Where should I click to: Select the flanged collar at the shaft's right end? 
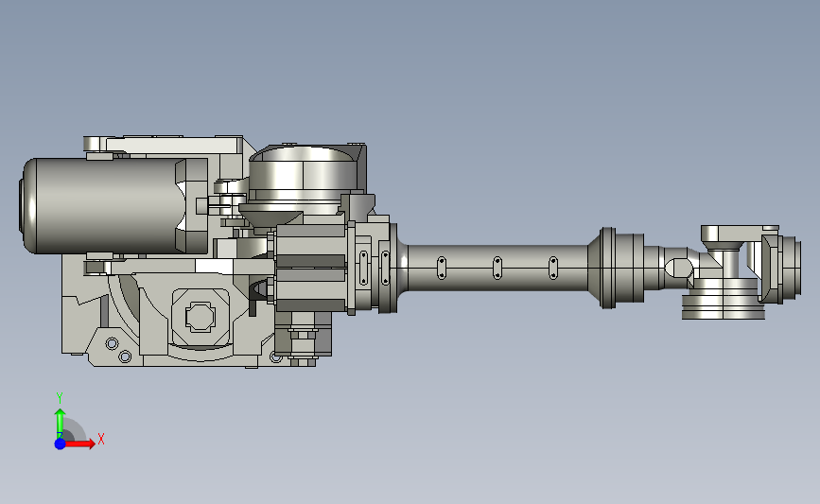pyautogui.click(x=616, y=268)
